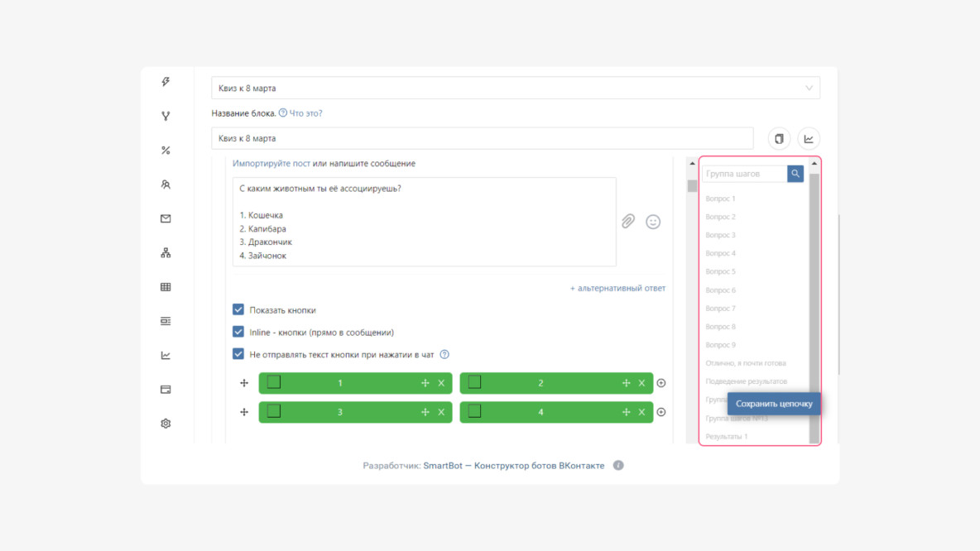Add button to first button row
980x551 pixels.
[661, 383]
